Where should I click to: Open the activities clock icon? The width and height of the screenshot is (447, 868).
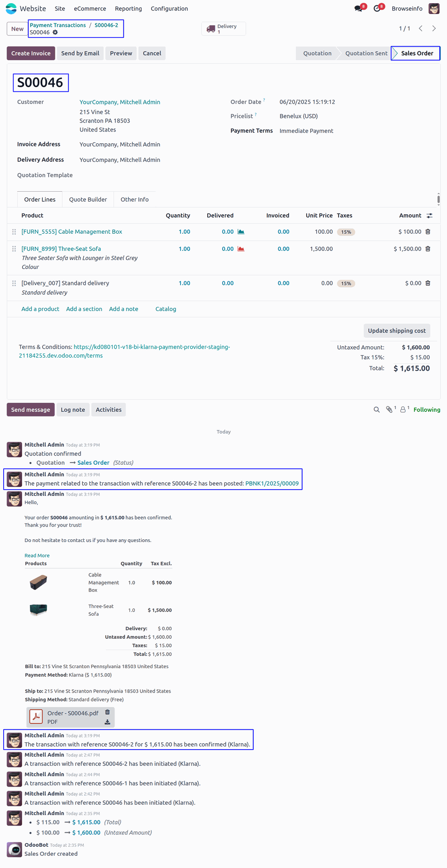coord(377,9)
